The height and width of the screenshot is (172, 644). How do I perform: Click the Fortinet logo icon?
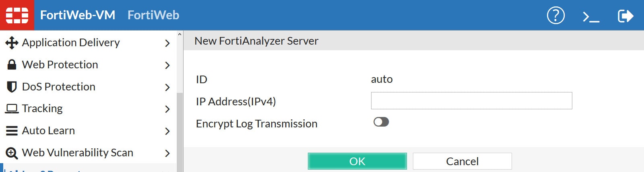click(x=17, y=15)
